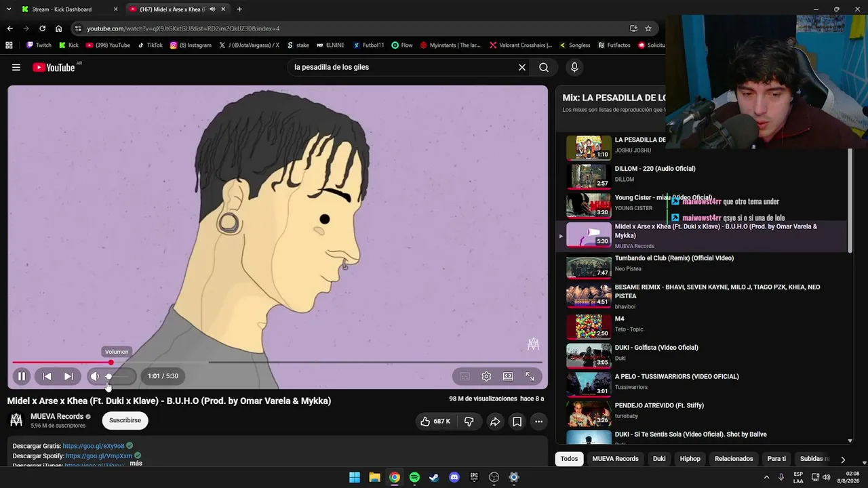Click the magnifier search button
Screen dimensions: 868x488
[544, 67]
